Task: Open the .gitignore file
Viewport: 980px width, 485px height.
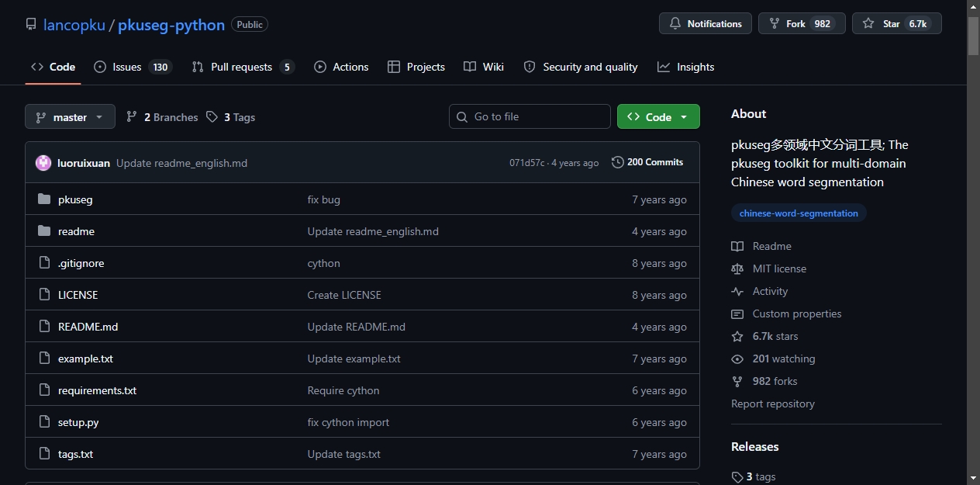Action: click(x=81, y=263)
